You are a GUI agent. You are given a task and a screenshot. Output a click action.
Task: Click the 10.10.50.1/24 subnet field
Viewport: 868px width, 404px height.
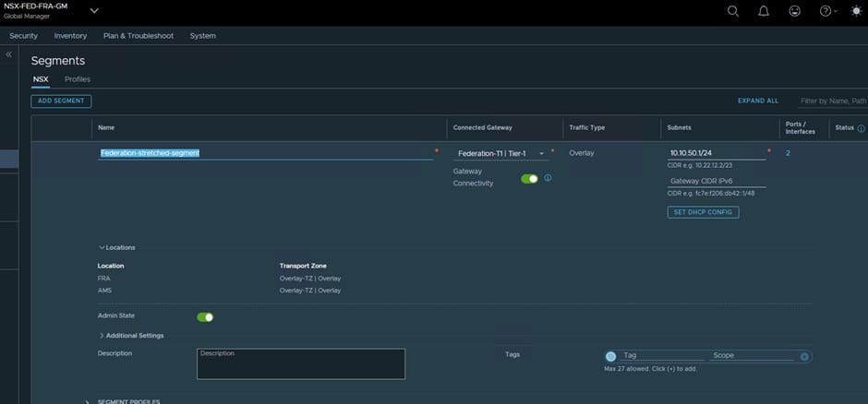[717, 153]
